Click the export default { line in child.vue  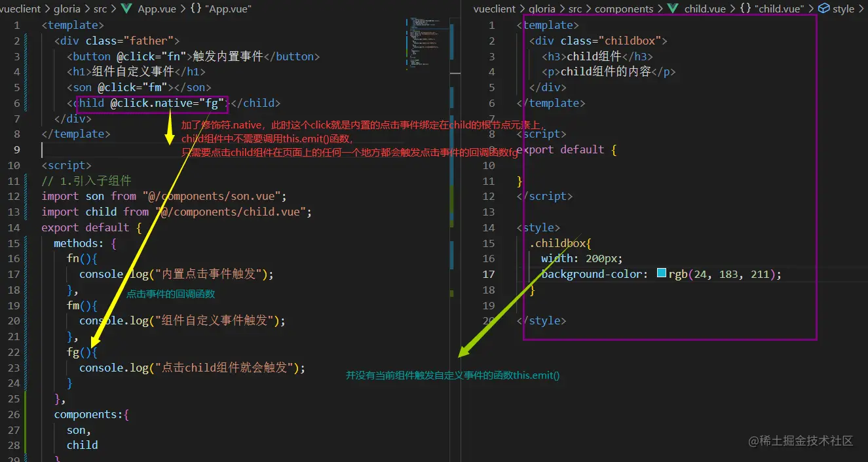[567, 149]
